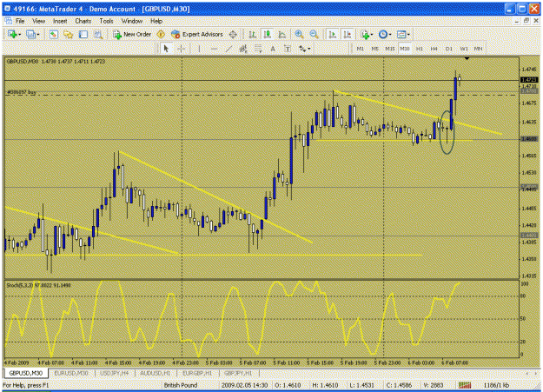Restore the chart child window button

[526, 21]
